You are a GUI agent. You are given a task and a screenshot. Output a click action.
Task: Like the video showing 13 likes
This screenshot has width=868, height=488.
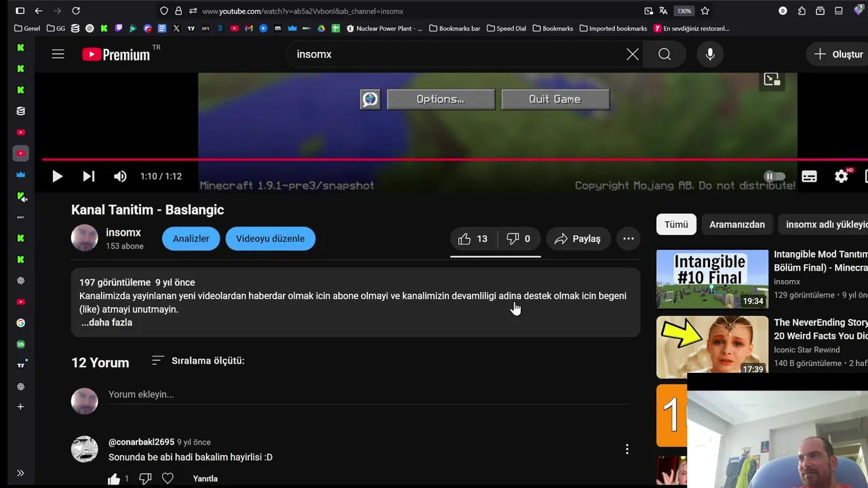coord(473,239)
